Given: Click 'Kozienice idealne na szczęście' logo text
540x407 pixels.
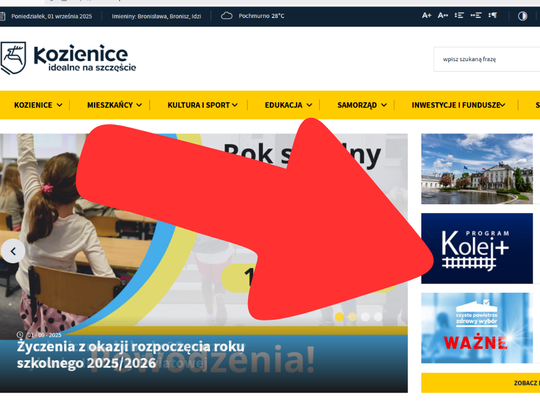Looking at the screenshot, I should (x=85, y=58).
